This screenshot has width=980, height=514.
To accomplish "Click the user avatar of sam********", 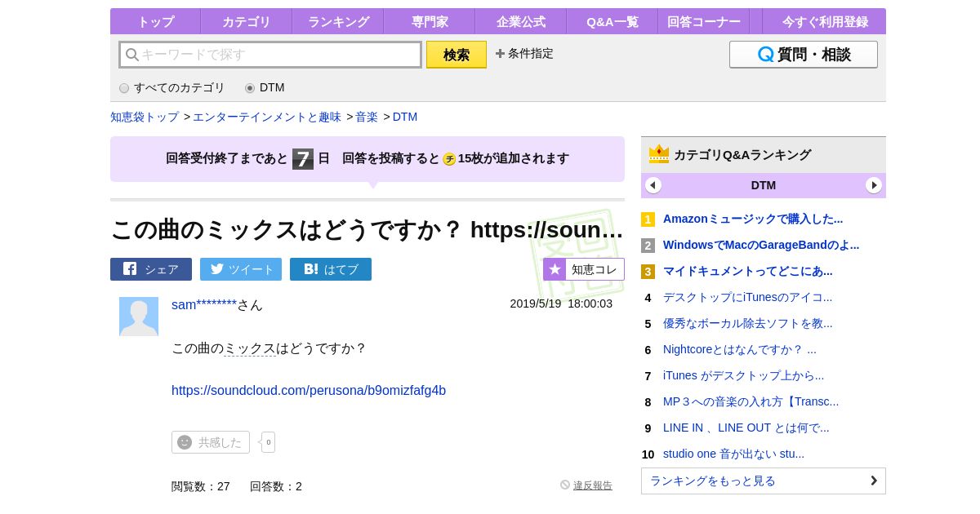I will coord(139,317).
